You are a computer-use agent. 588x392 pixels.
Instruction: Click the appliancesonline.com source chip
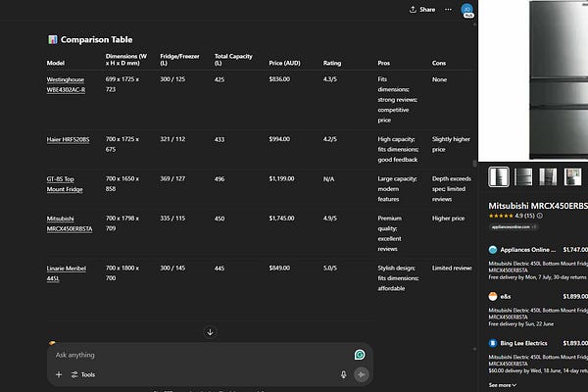point(513,227)
